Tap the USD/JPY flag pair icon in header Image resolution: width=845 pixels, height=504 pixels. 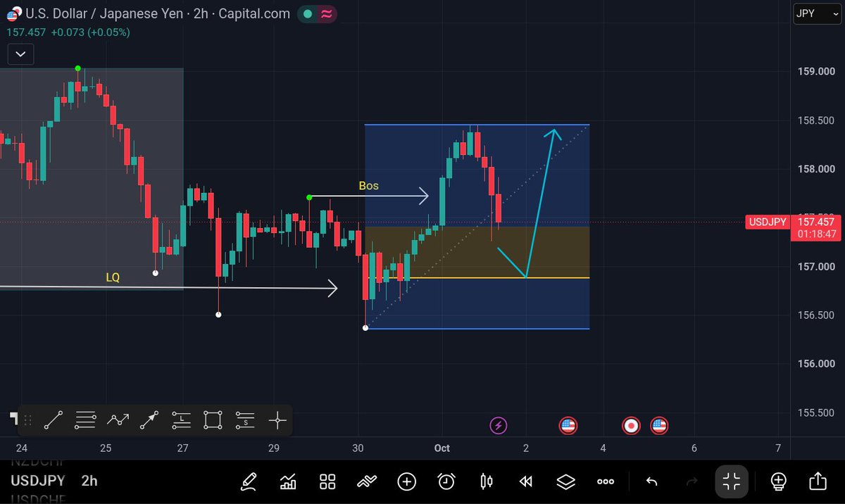pos(13,14)
